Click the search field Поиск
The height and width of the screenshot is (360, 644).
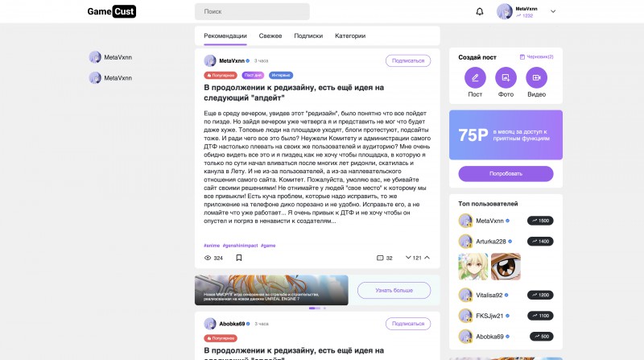(x=252, y=12)
